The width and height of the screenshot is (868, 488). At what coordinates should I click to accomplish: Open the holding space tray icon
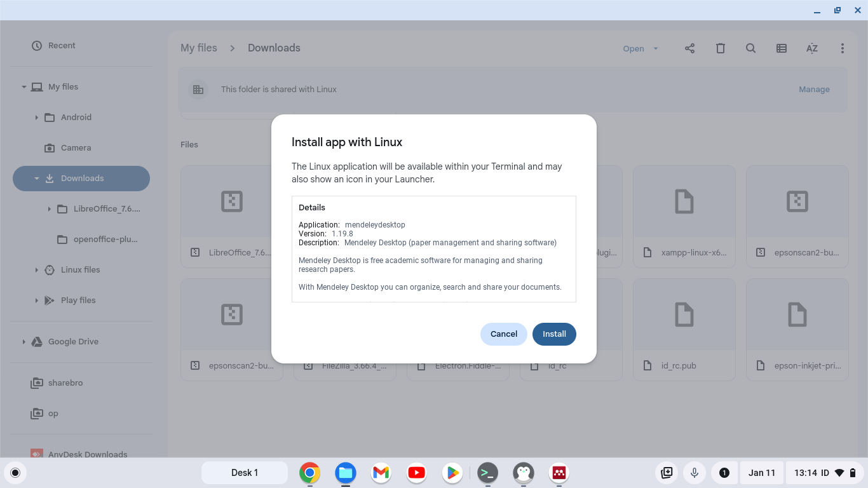[667, 473]
